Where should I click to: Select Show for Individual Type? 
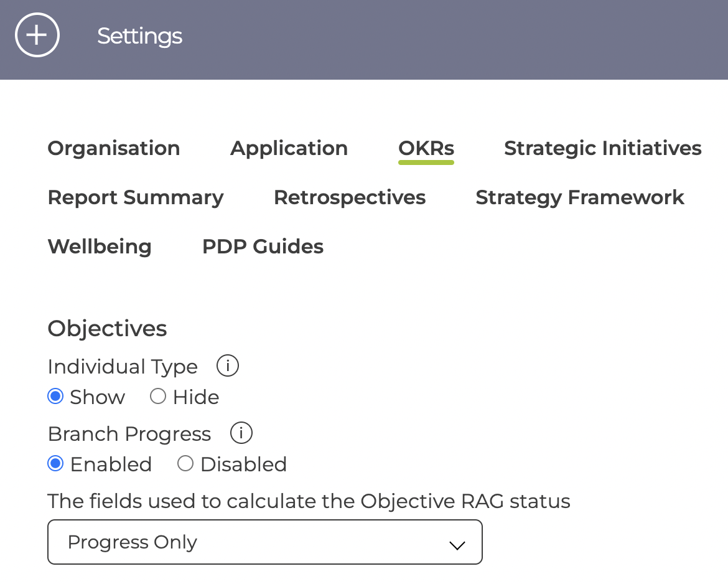(56, 397)
